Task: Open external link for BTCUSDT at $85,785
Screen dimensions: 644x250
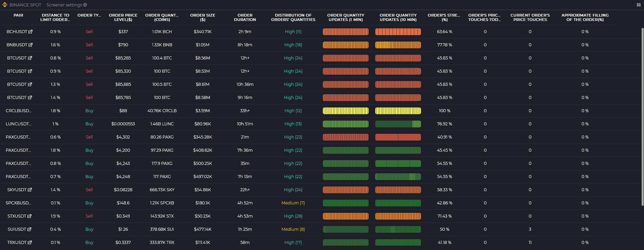Action: click(x=30, y=97)
